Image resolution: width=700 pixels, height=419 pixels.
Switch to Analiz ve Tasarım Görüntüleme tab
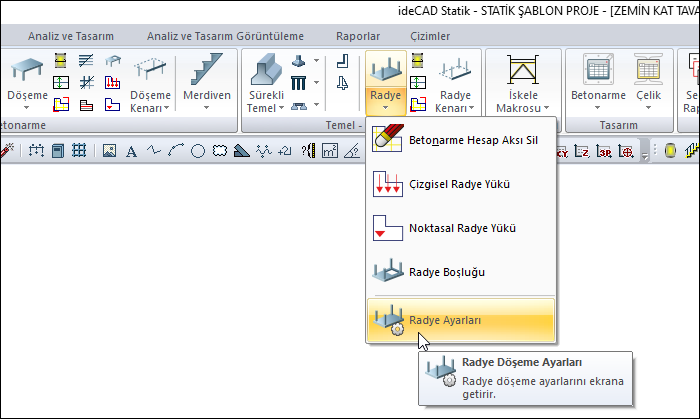click(x=225, y=36)
